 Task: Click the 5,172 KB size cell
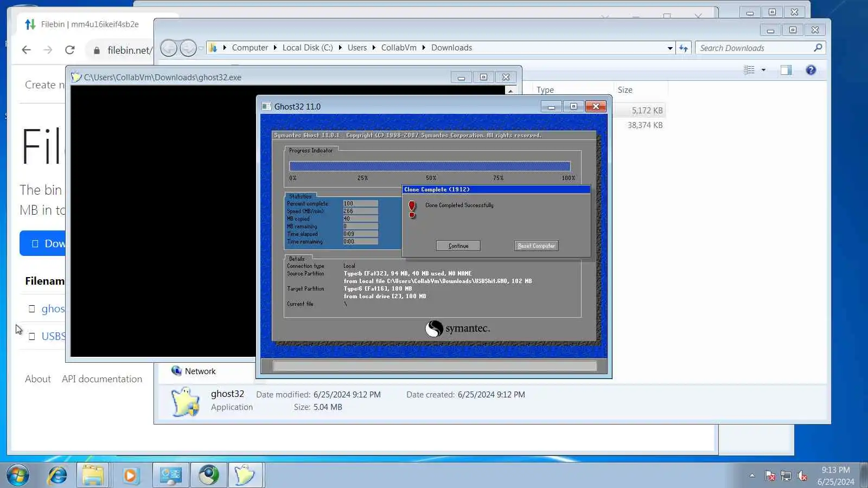(x=647, y=111)
